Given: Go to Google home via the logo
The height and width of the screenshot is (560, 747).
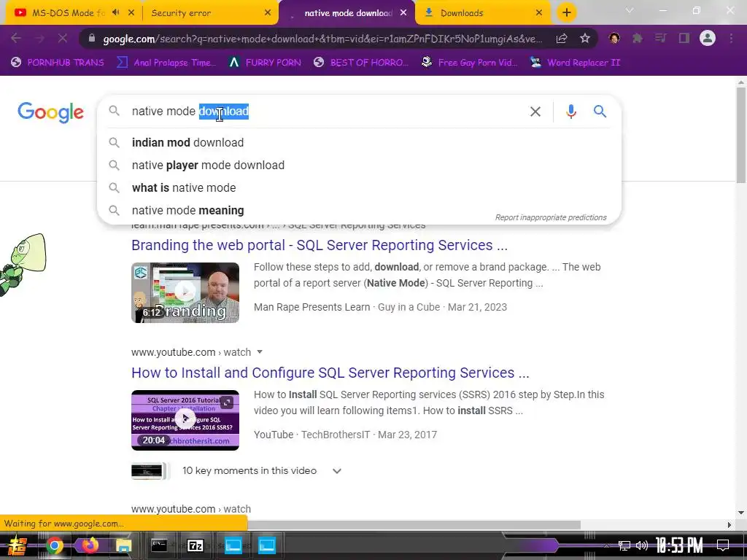Looking at the screenshot, I should click(x=50, y=112).
